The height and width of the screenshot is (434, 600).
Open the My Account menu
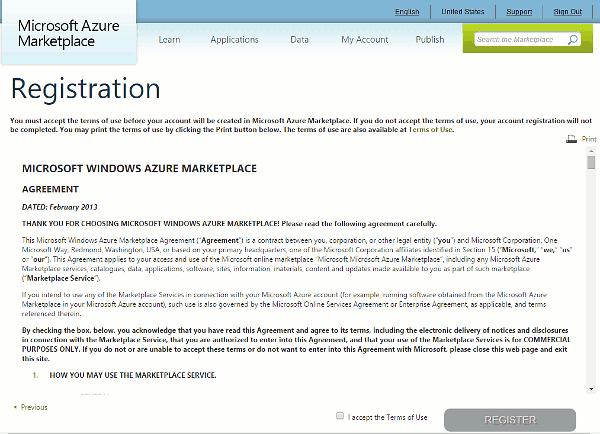click(x=365, y=40)
